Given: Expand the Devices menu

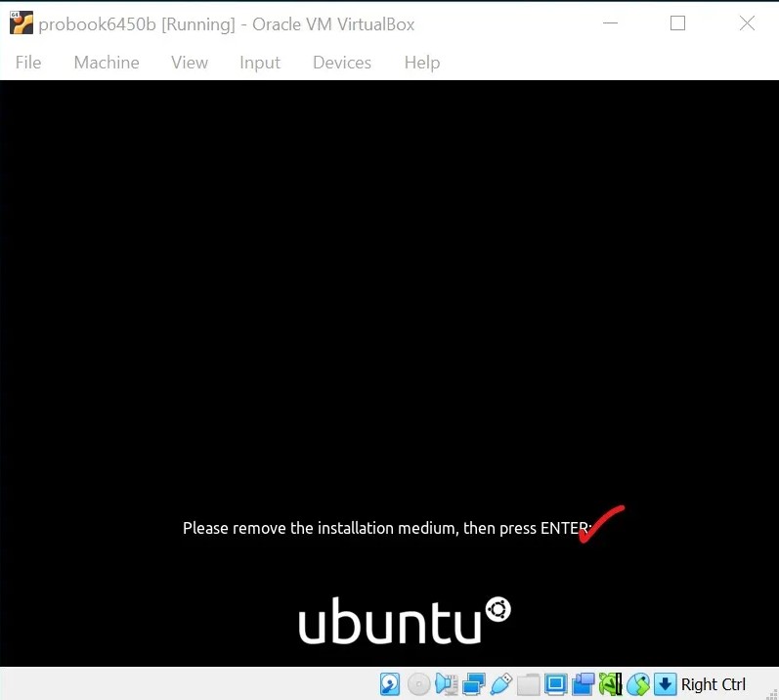Looking at the screenshot, I should click(x=342, y=63).
